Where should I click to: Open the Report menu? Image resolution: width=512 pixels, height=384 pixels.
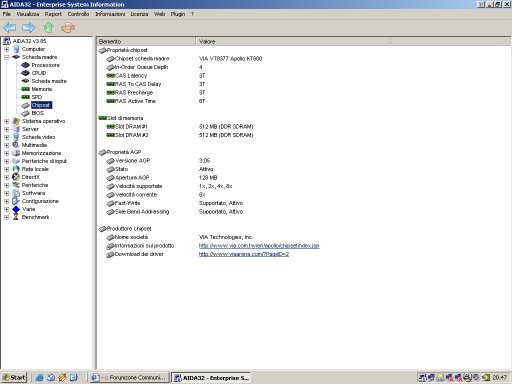(53, 14)
